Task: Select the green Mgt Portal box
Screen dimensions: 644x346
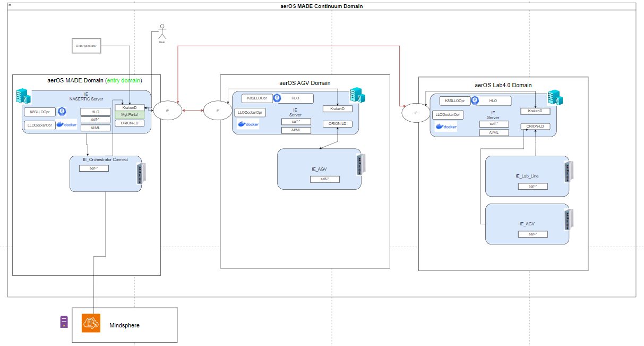Action: (130, 114)
